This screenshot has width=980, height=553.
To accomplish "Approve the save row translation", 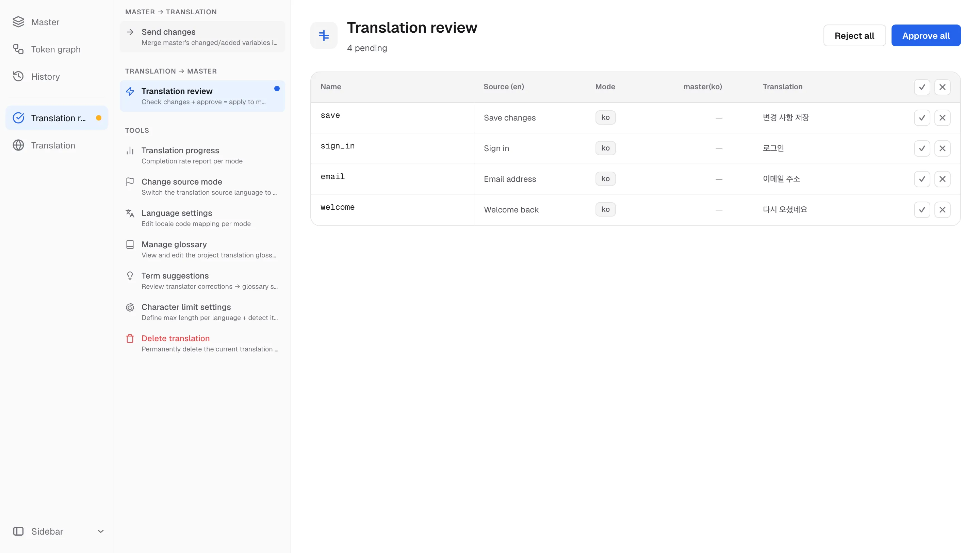I will pos(922,118).
